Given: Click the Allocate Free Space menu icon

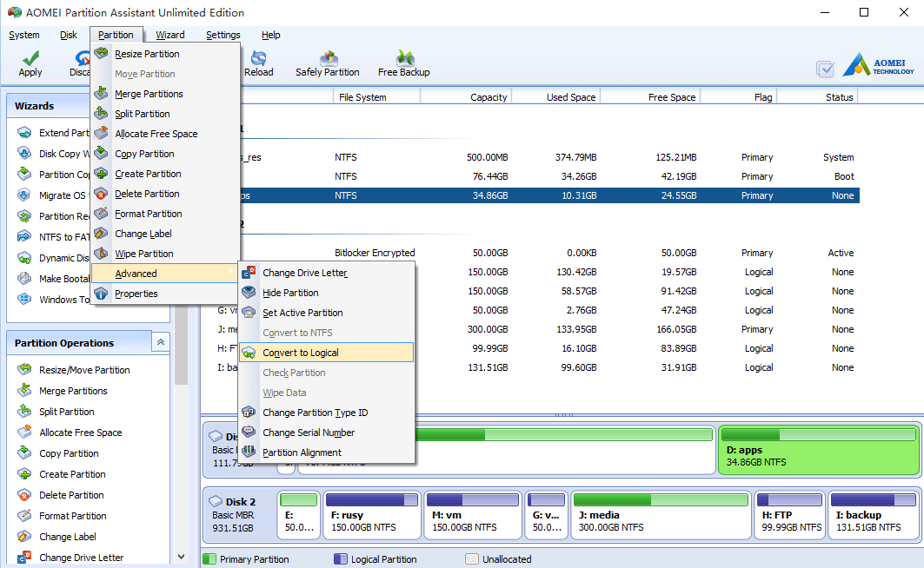Looking at the screenshot, I should tap(102, 133).
